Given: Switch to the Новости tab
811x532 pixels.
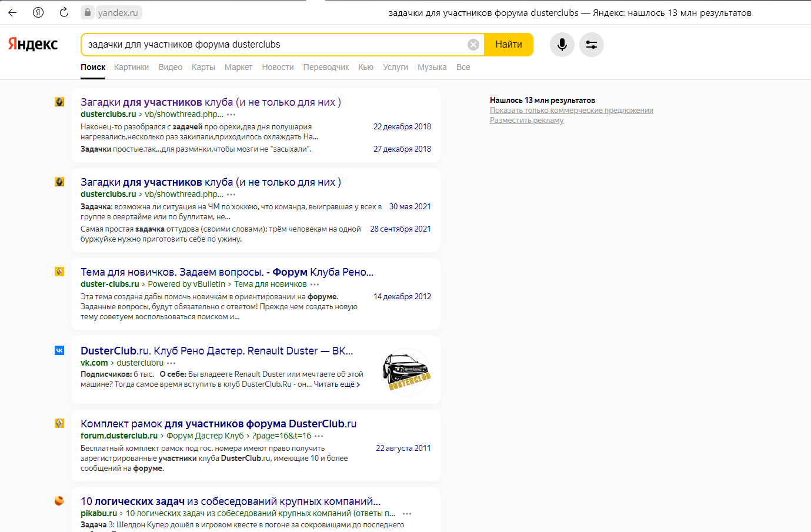Looking at the screenshot, I should point(278,67).
